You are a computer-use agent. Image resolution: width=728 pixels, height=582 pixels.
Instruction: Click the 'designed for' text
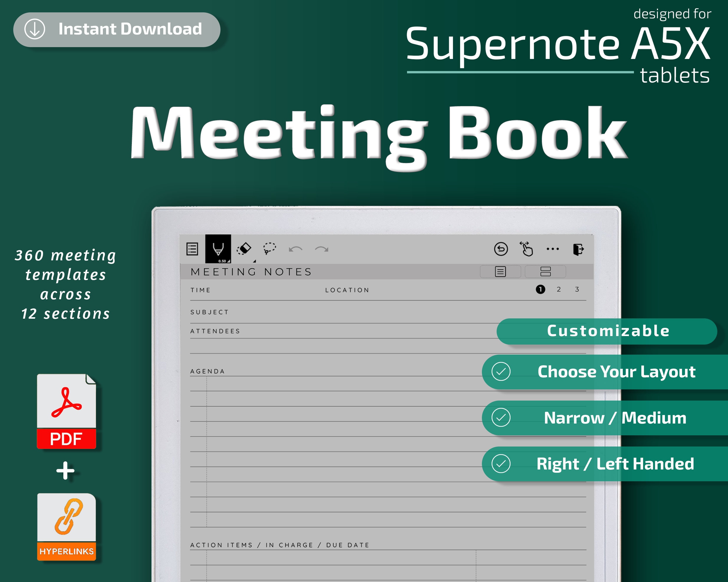672,14
